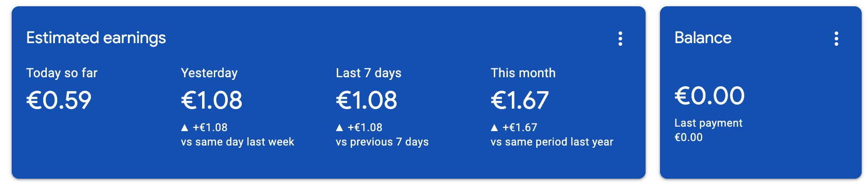Click the €0.59 today earnings amount

point(59,100)
